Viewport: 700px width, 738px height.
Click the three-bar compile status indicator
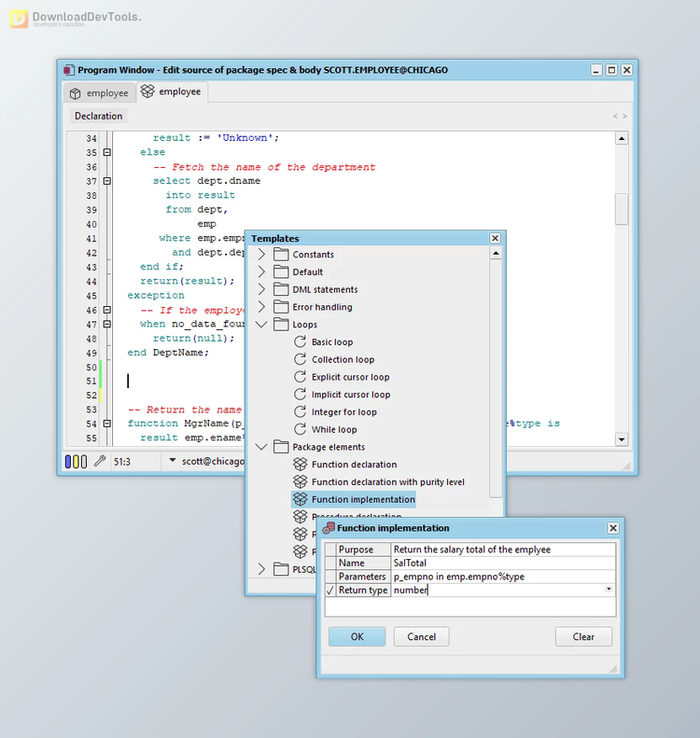pyautogui.click(x=76, y=462)
